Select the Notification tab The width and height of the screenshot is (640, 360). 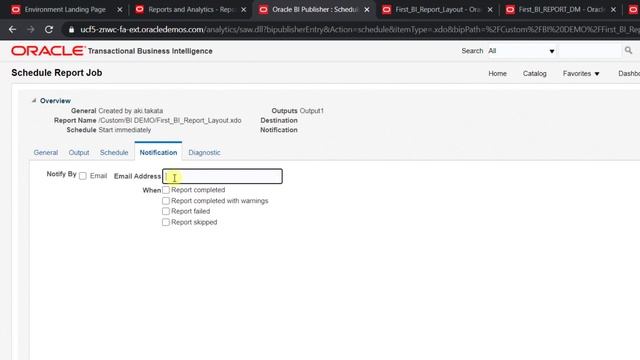click(x=158, y=152)
